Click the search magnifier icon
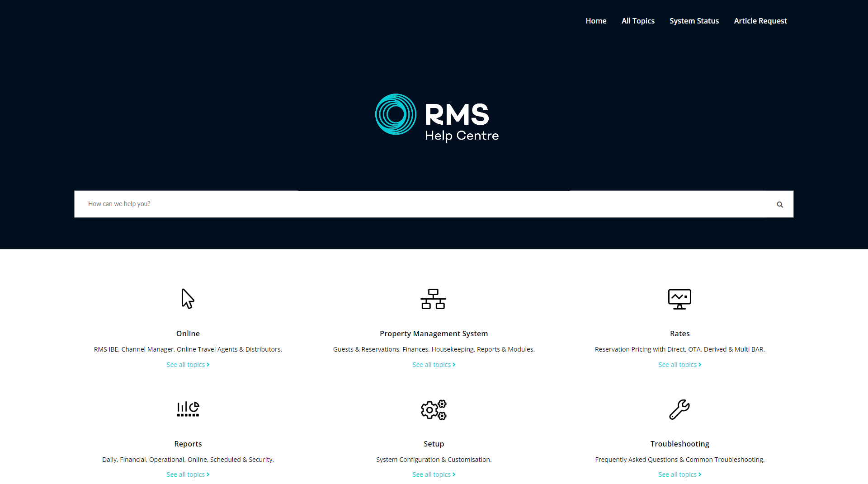This screenshot has height=484, width=868. [780, 205]
